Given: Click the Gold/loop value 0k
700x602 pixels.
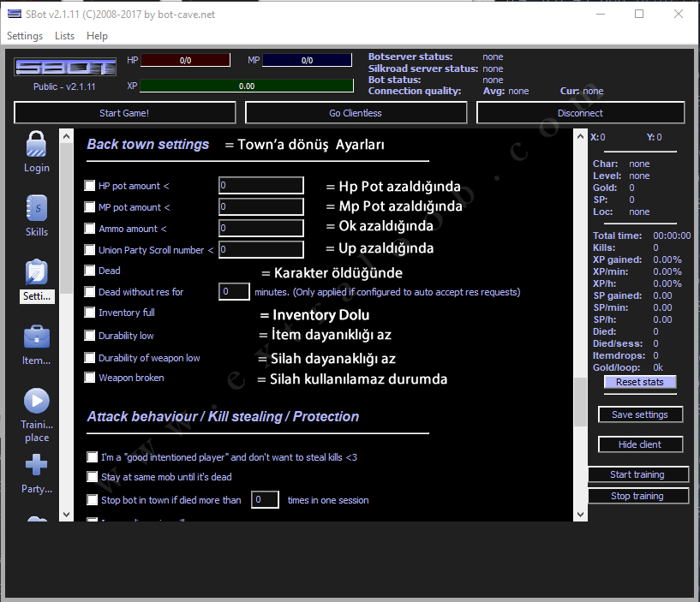Looking at the screenshot, I should pyautogui.click(x=658, y=367).
